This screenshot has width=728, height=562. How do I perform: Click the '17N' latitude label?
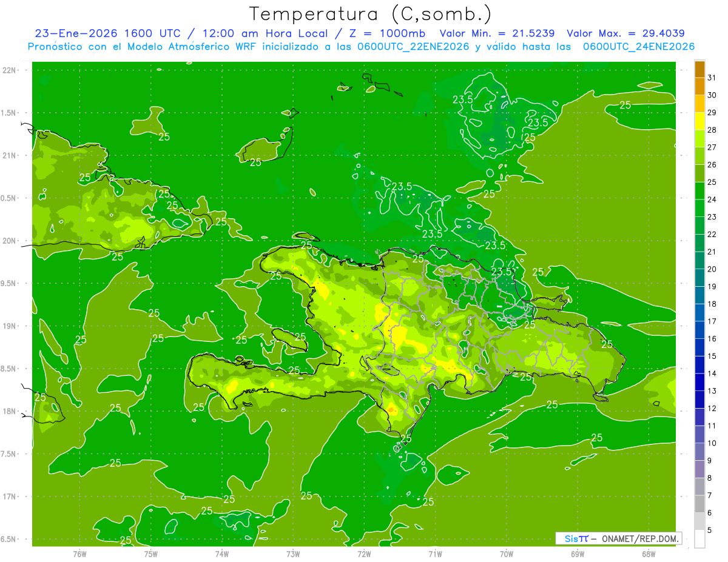8,497
